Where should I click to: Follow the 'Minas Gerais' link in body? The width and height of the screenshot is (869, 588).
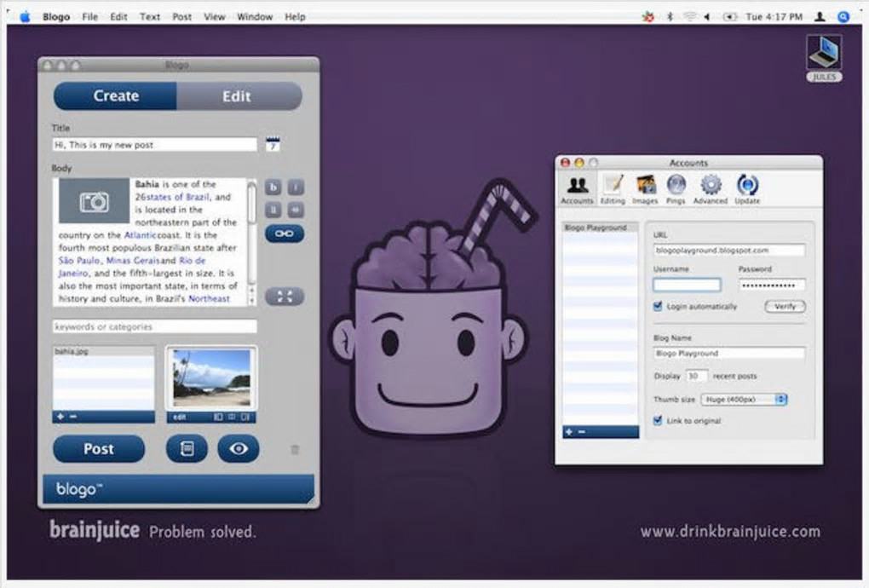tap(132, 261)
